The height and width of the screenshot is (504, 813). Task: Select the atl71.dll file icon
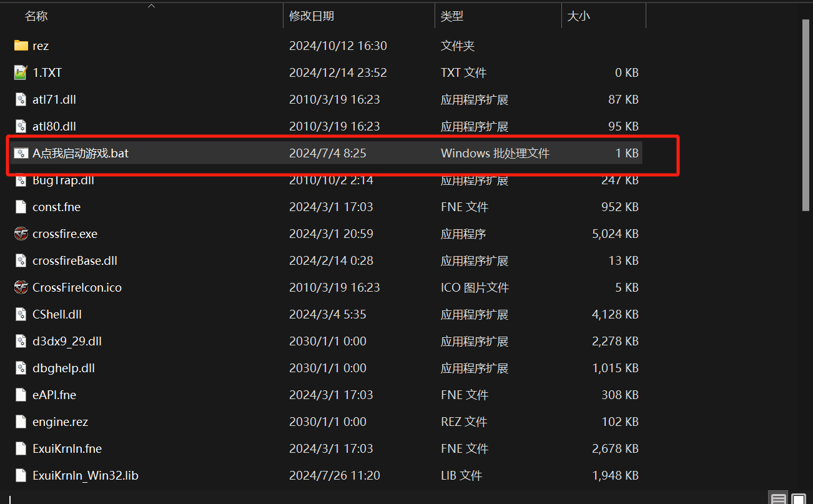(21, 99)
